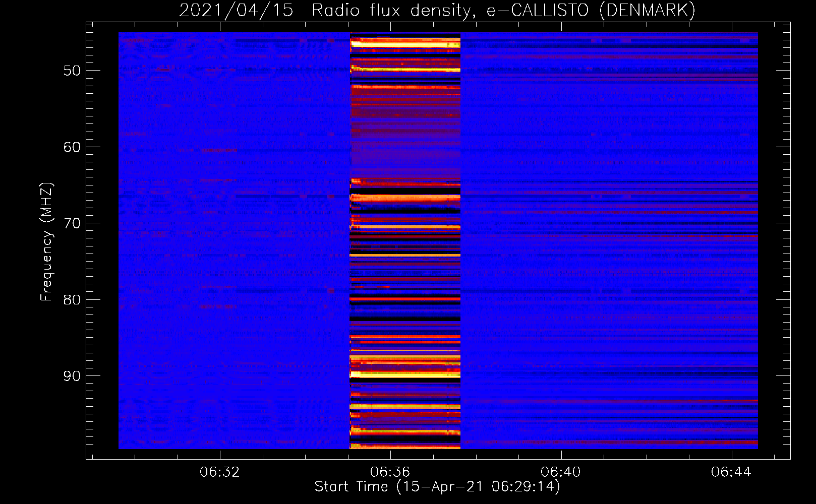Click the 70 frequency tick label
The height and width of the screenshot is (504, 816).
pyautogui.click(x=72, y=223)
